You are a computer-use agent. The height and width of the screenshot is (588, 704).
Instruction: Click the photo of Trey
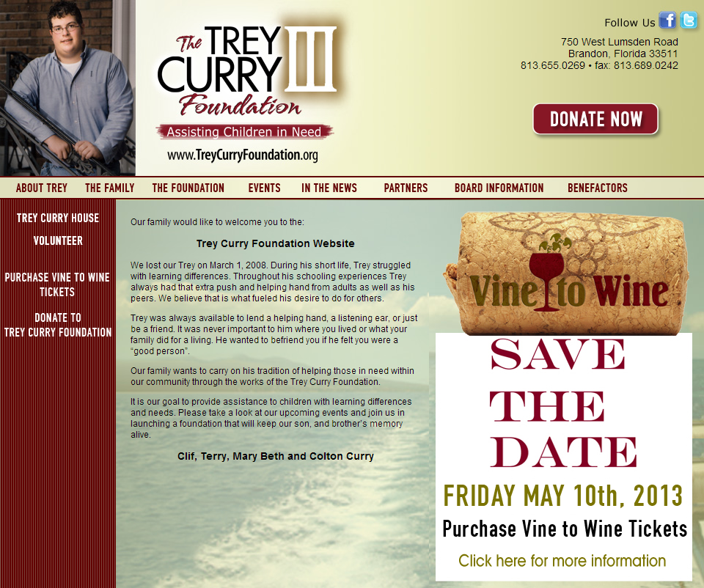[67, 88]
